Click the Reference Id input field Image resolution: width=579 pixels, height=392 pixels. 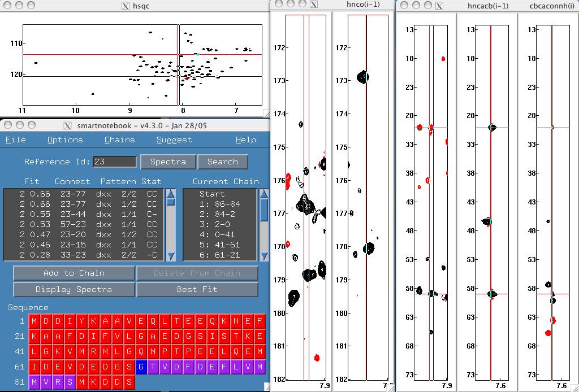pos(115,162)
